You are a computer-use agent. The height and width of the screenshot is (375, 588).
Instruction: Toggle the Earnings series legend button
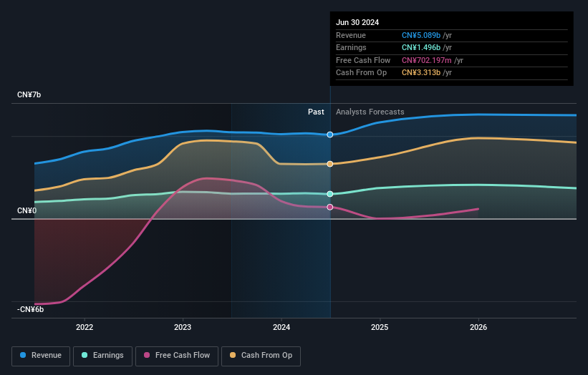[x=102, y=356]
